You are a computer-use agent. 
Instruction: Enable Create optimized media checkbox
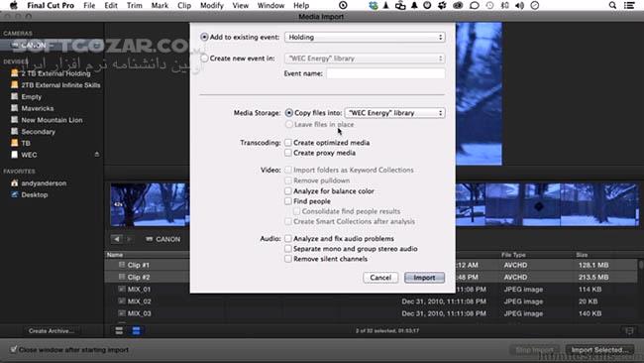(288, 143)
